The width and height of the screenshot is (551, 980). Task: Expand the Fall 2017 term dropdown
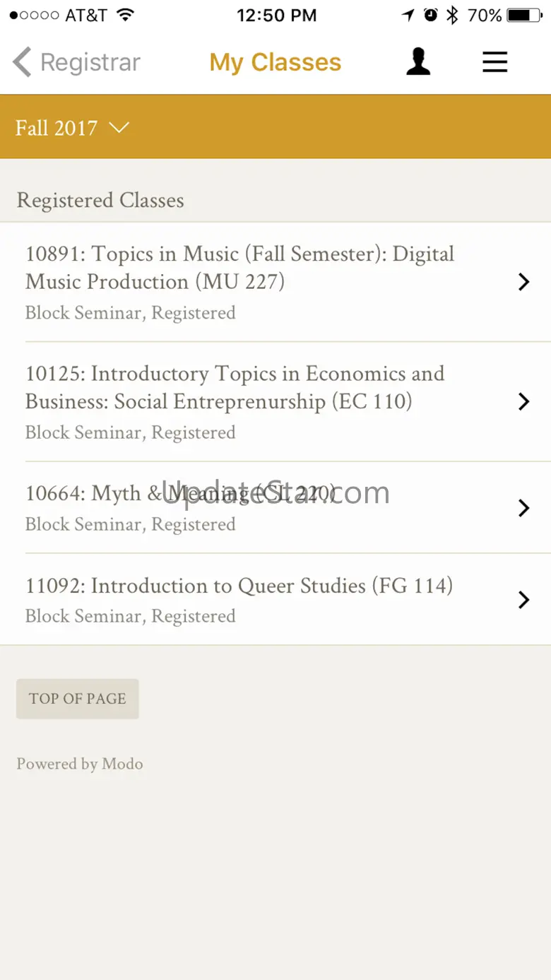(x=73, y=128)
